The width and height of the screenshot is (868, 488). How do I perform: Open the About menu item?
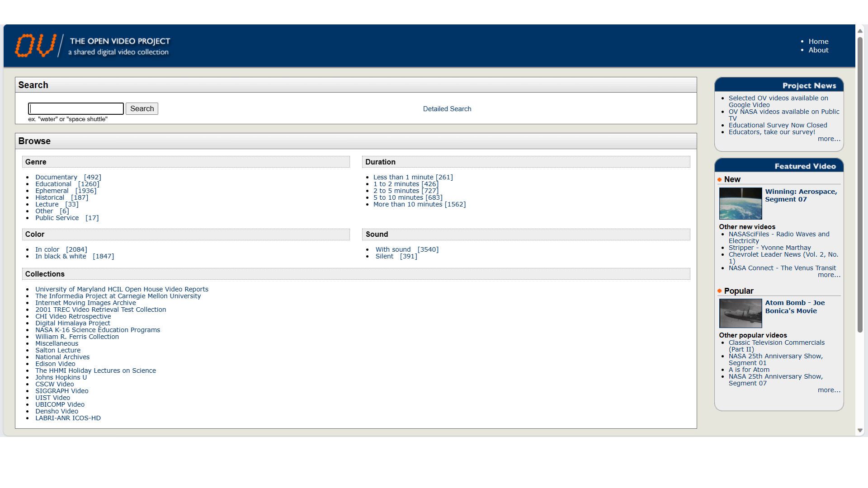click(x=818, y=50)
